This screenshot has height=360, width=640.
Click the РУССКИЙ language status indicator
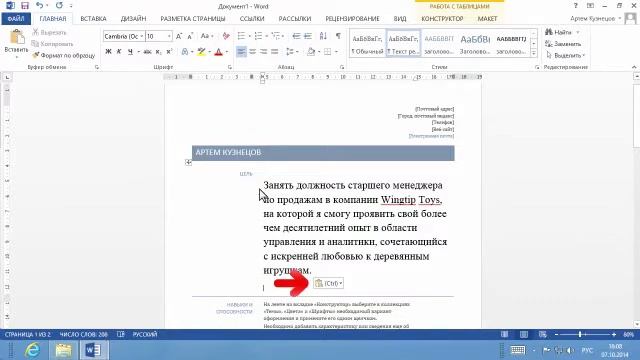[x=145, y=335]
